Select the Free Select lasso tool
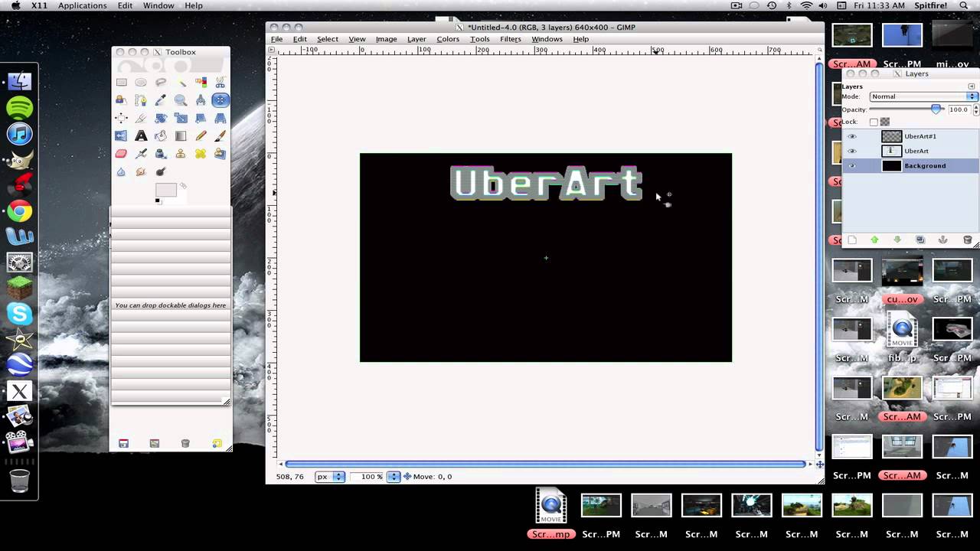The width and height of the screenshot is (980, 551). pyautogui.click(x=161, y=83)
